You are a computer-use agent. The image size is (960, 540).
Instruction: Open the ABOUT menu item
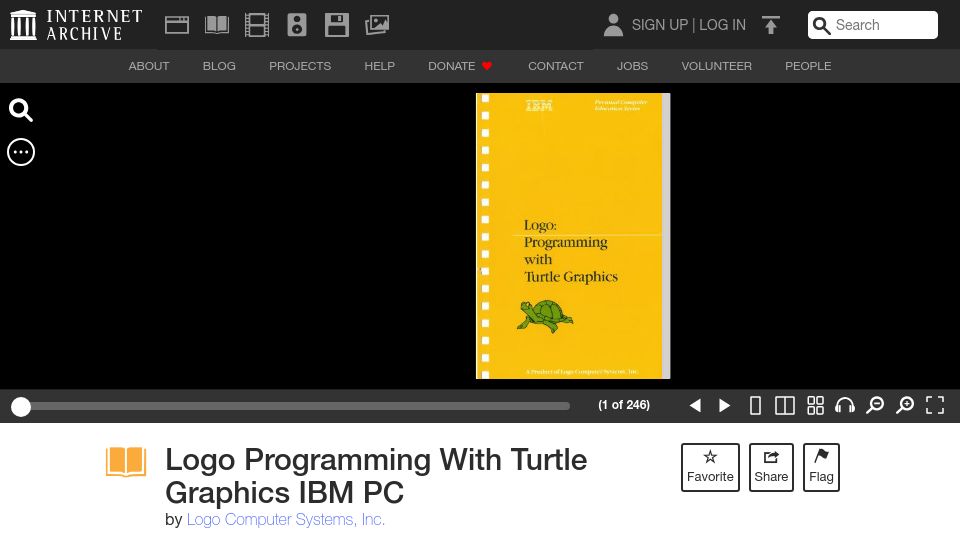click(149, 66)
